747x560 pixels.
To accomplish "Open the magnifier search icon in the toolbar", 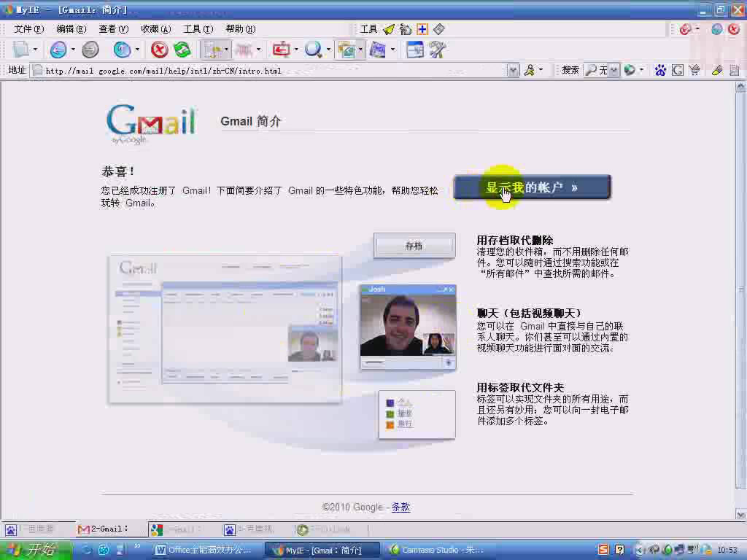I will (x=313, y=50).
